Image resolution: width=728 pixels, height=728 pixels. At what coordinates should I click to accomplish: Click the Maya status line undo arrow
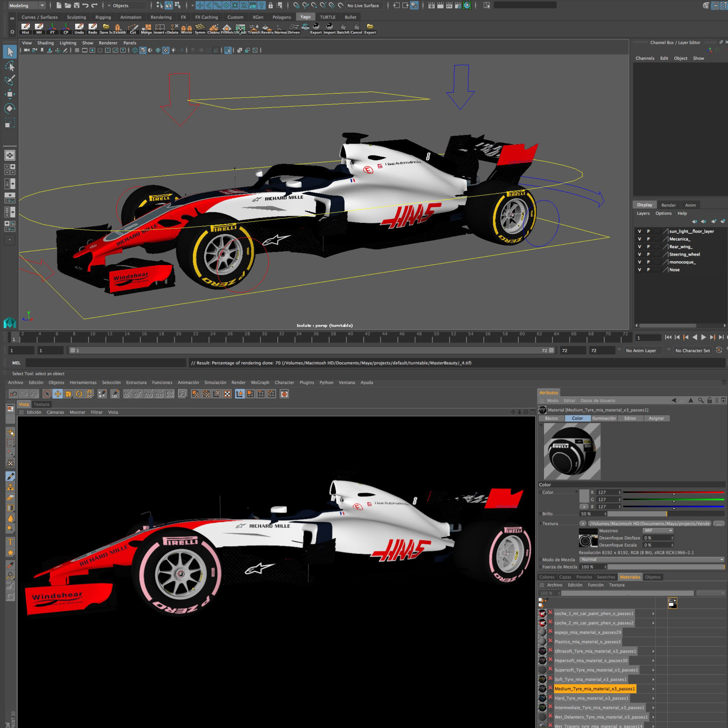pyautogui.click(x=86, y=5)
